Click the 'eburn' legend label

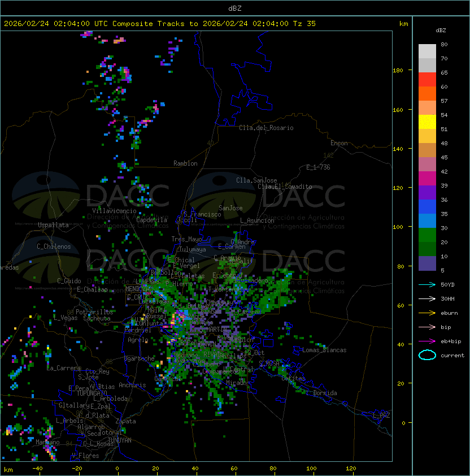tap(449, 313)
